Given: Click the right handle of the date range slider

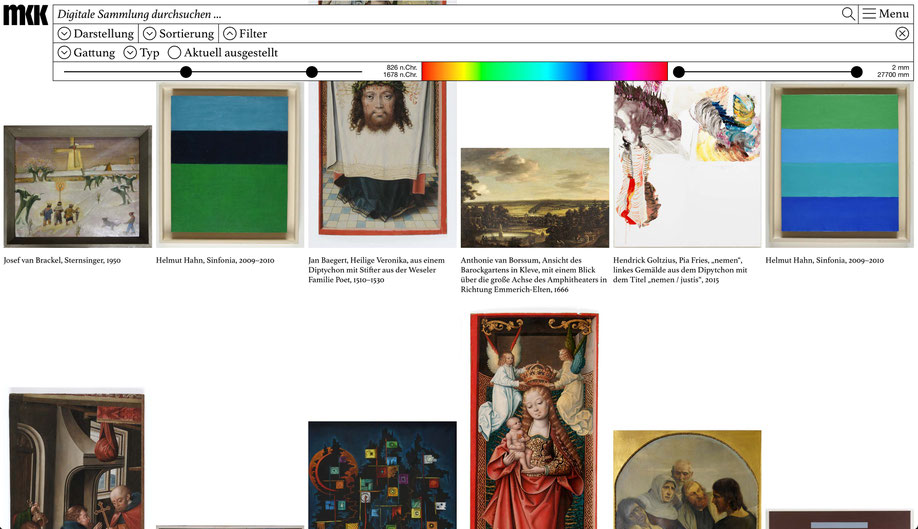Looking at the screenshot, I should tap(312, 72).
